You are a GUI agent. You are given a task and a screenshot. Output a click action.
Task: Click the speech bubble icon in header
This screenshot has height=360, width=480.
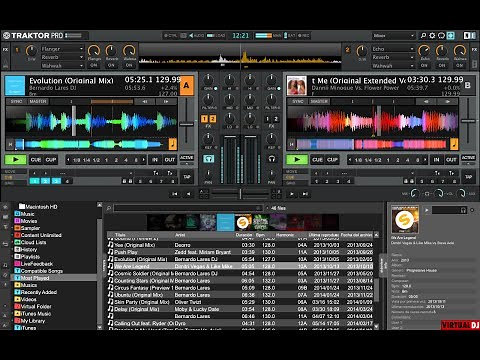441,36
